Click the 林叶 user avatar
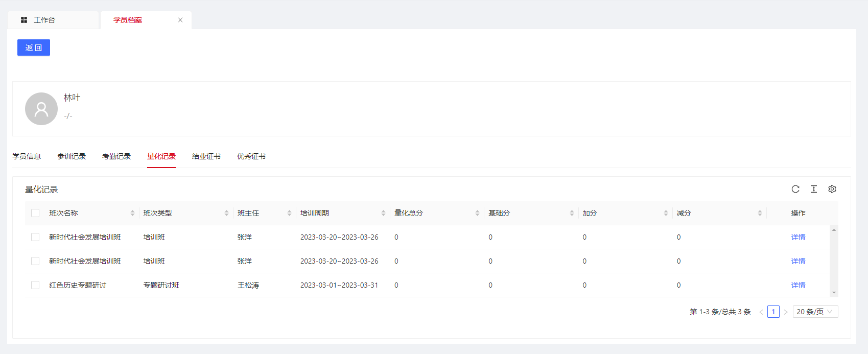Viewport: 868px width, 354px height. [41, 109]
